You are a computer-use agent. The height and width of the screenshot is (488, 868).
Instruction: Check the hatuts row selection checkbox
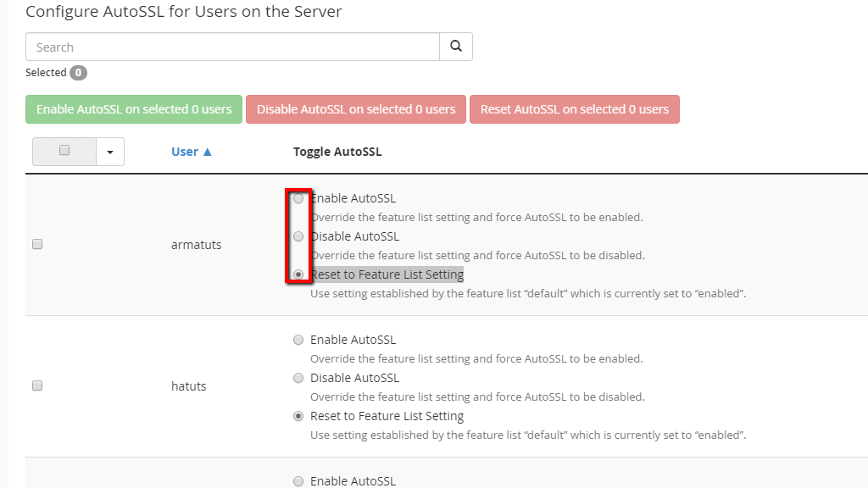coord(36,385)
